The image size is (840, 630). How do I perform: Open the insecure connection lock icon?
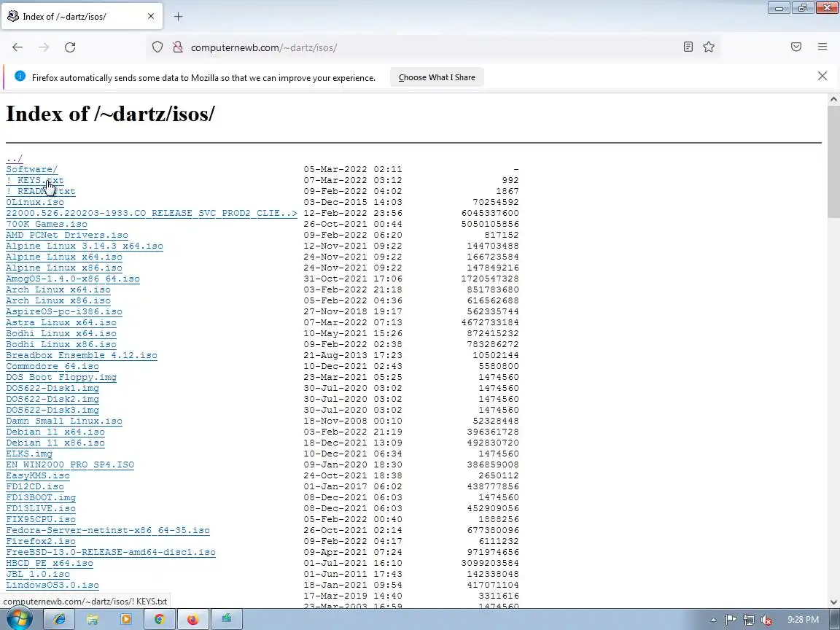coord(177,47)
